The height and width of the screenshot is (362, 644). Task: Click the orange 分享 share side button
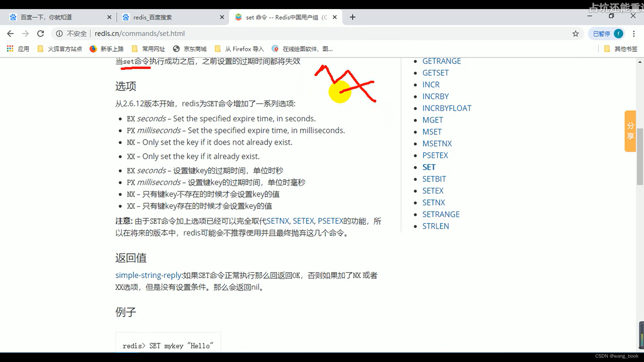click(x=630, y=131)
